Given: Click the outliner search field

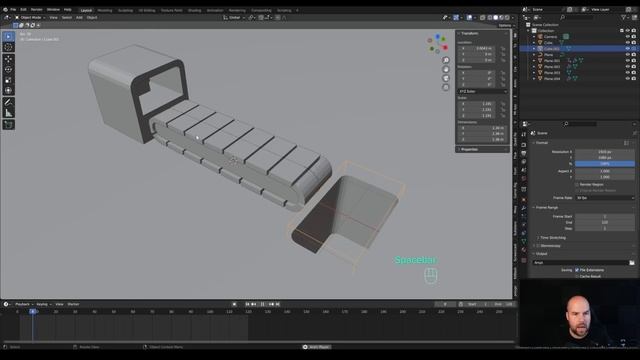Looking at the screenshot, I should (576, 18).
